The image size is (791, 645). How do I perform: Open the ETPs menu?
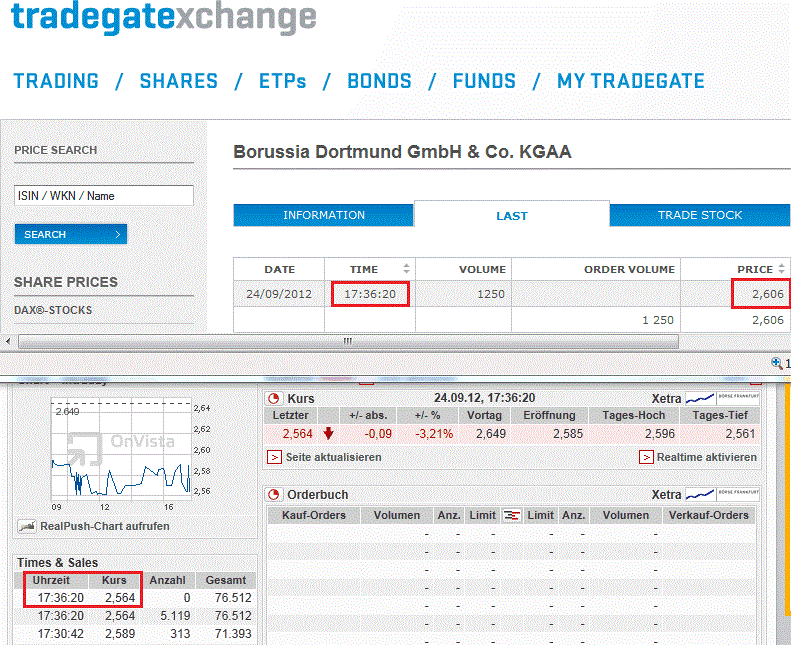coord(282,82)
